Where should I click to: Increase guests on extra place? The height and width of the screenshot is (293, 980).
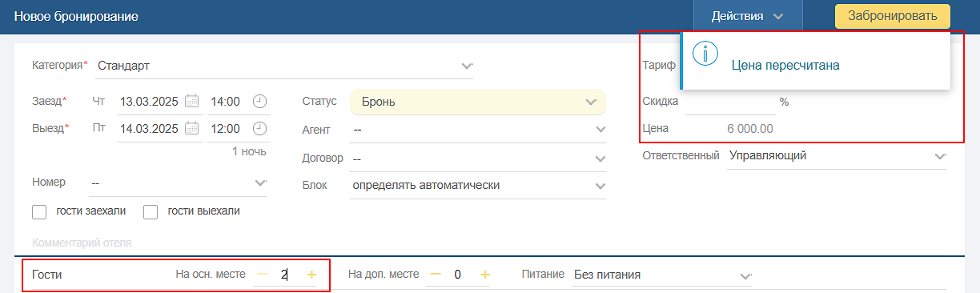point(484,275)
